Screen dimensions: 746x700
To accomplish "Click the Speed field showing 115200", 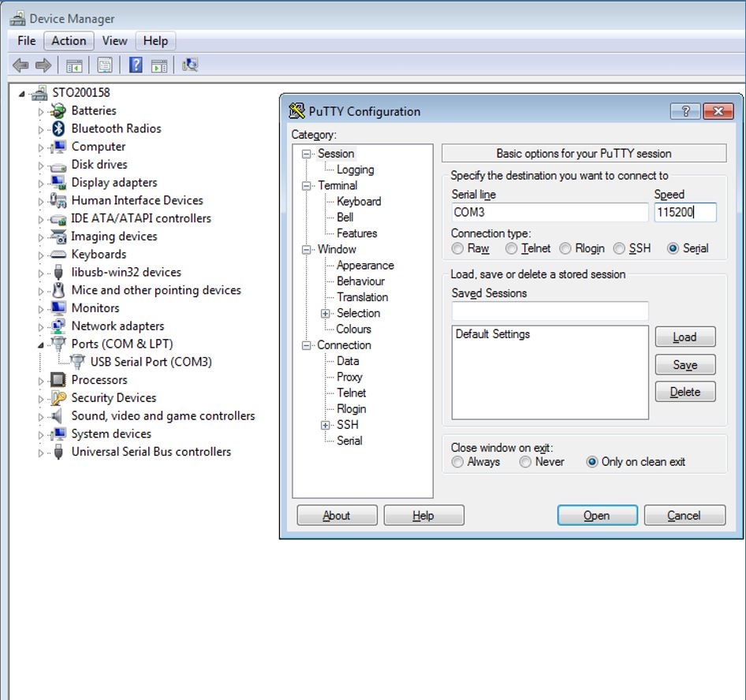I will 685,212.
